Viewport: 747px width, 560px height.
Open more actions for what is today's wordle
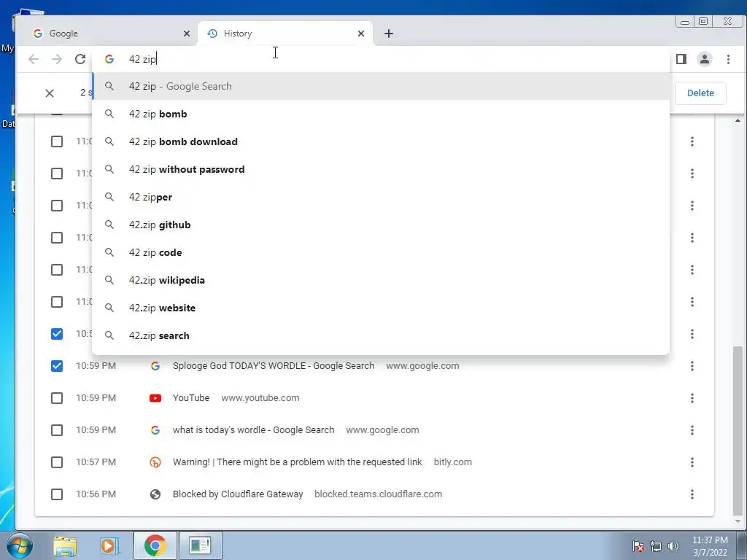(692, 430)
